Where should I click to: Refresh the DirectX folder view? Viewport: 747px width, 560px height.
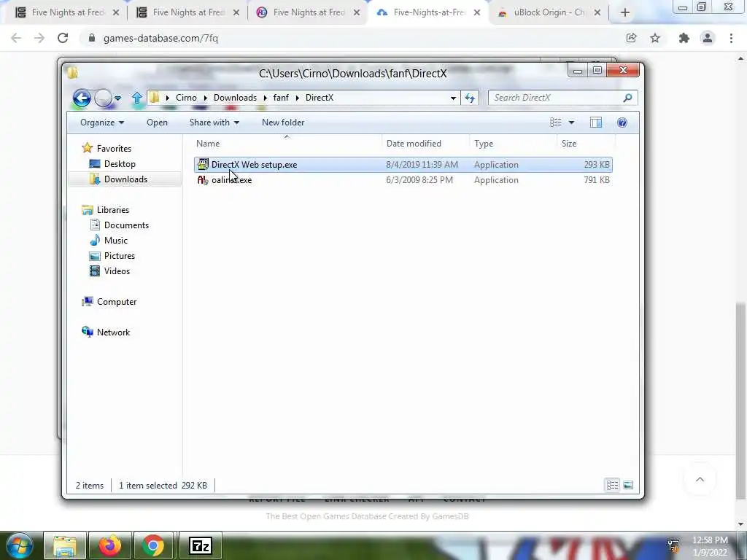click(470, 98)
